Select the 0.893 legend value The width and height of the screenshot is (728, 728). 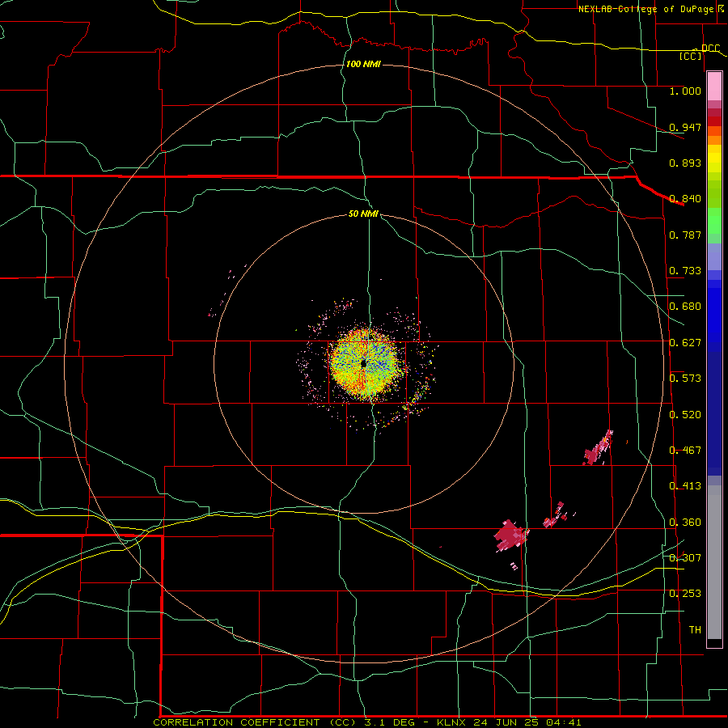pyautogui.click(x=685, y=163)
